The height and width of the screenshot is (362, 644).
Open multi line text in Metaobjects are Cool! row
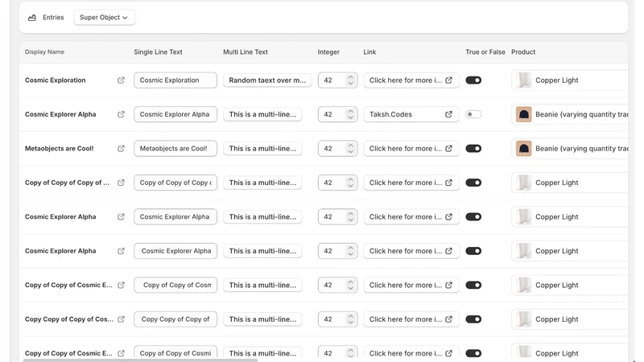point(262,149)
